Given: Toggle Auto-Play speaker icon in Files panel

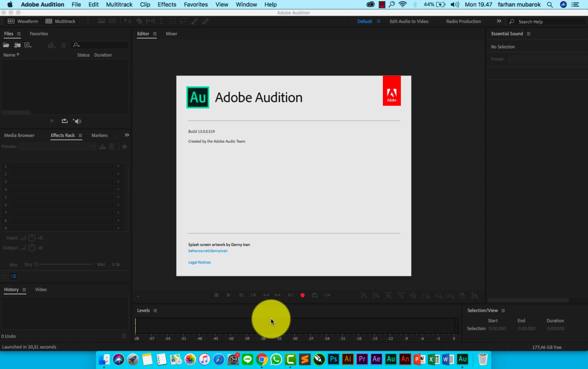Looking at the screenshot, I should (77, 121).
